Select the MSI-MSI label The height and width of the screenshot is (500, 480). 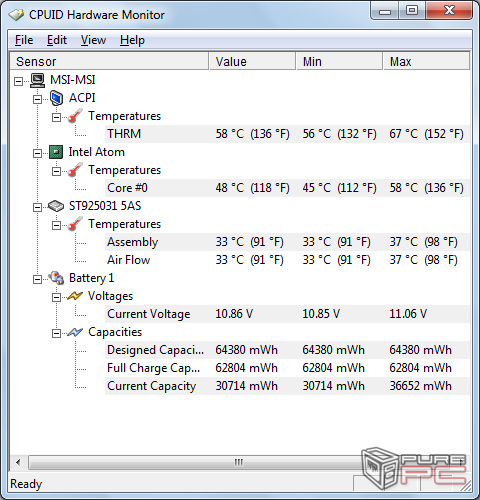(x=73, y=80)
